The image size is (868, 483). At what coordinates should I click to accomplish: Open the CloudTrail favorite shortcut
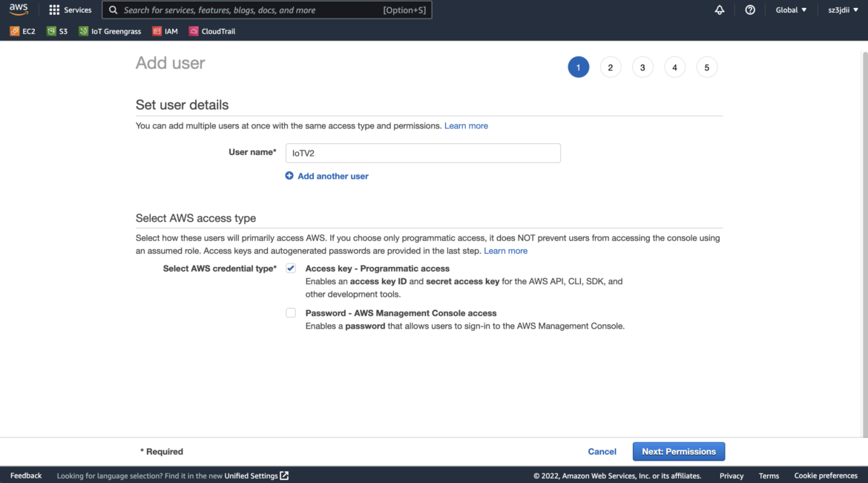coord(211,31)
